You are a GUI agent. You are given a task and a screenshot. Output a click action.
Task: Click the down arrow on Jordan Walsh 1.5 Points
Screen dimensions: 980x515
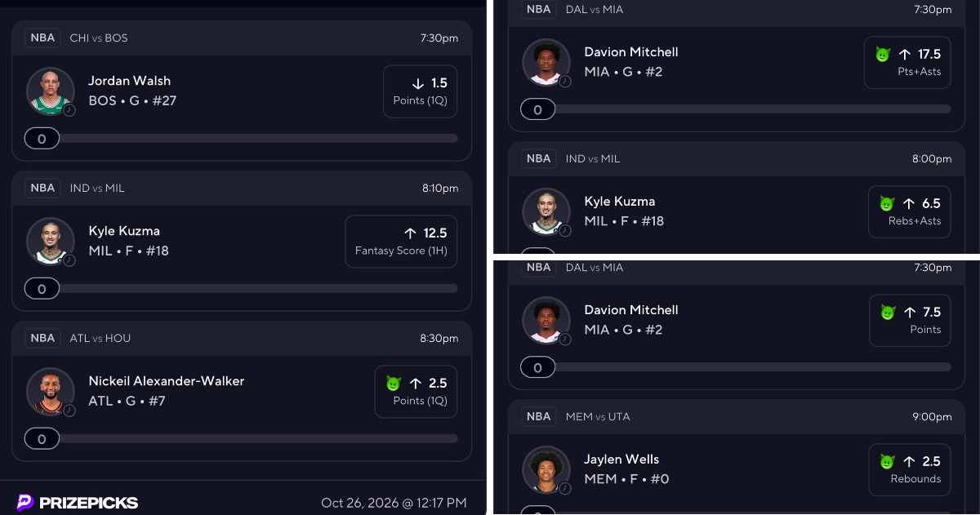pyautogui.click(x=418, y=83)
